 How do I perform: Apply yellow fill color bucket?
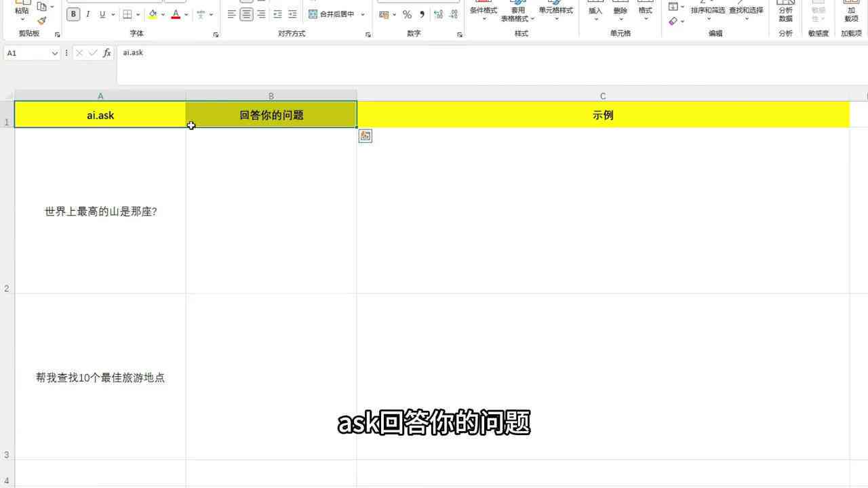click(x=153, y=14)
